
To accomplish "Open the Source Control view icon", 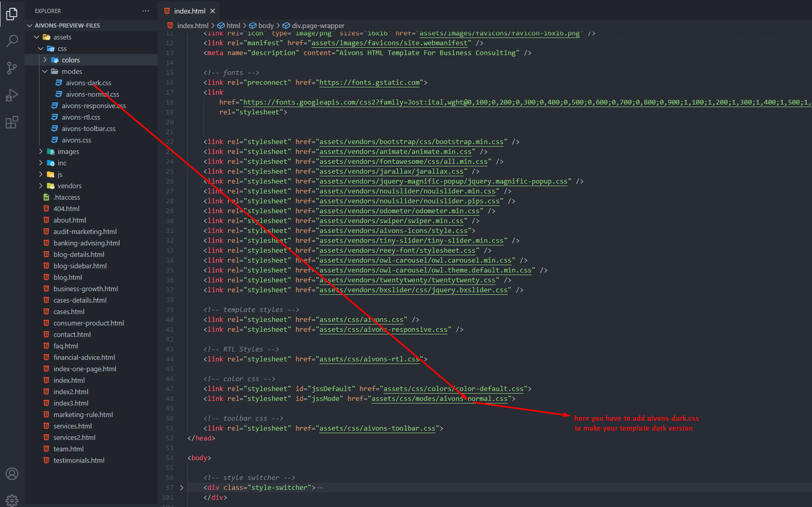I will [11, 68].
